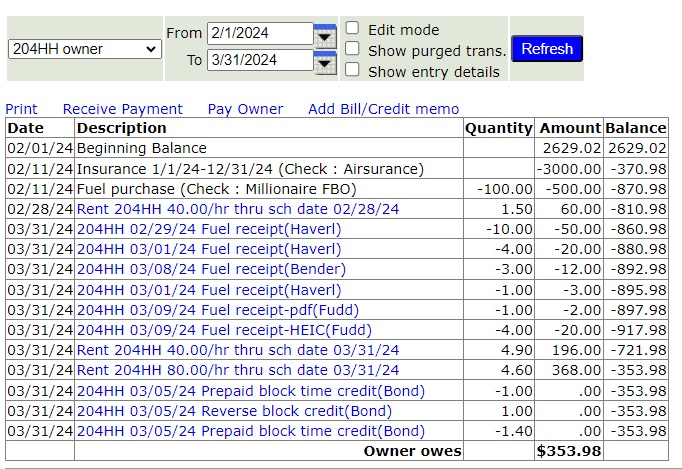The width and height of the screenshot is (682, 469).
Task: Open the Fuel receipt-HEIC(Fudd) entry
Action: click(x=224, y=330)
